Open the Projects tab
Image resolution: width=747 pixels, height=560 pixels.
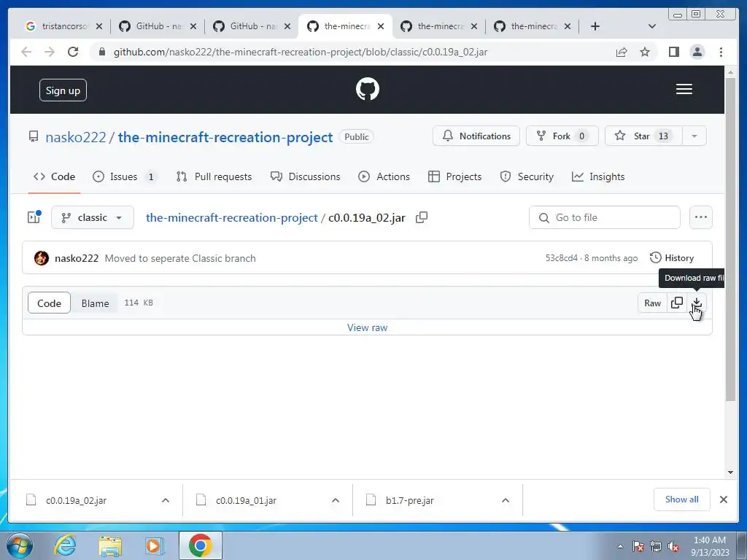click(455, 176)
